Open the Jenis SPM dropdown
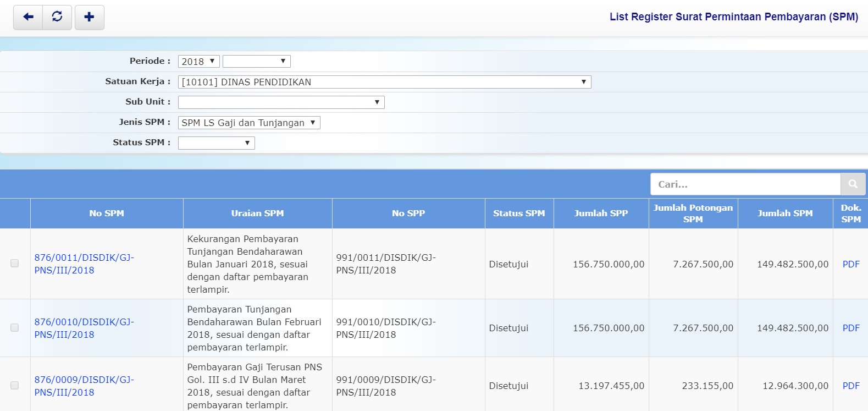 pyautogui.click(x=249, y=123)
